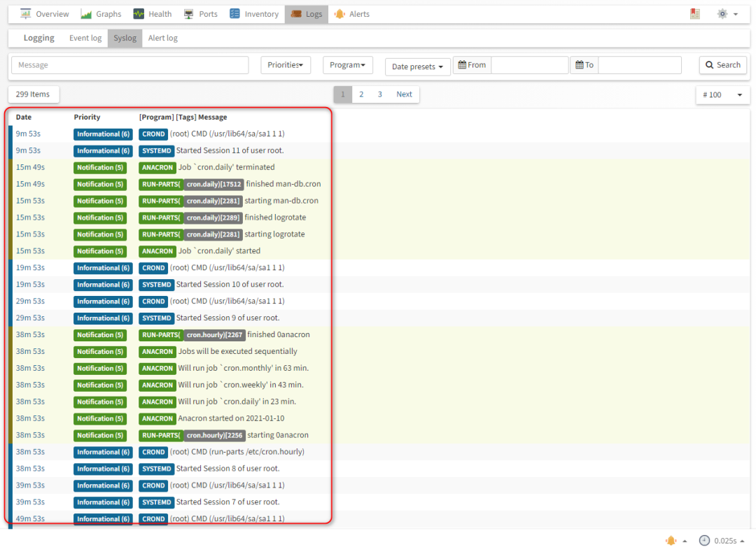Click the Search button
756x547 pixels.
tap(722, 65)
